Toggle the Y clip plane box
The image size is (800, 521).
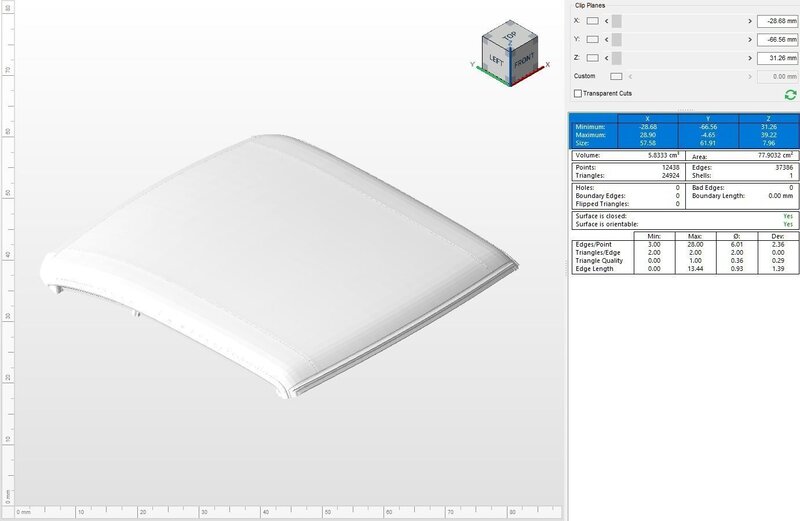coord(593,39)
